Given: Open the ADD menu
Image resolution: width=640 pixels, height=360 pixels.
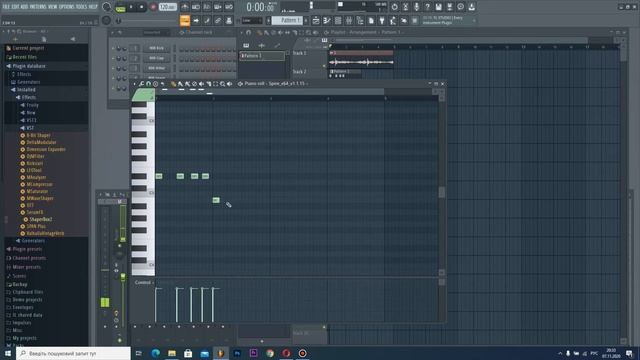Looking at the screenshot, I should pyautogui.click(x=24, y=7).
